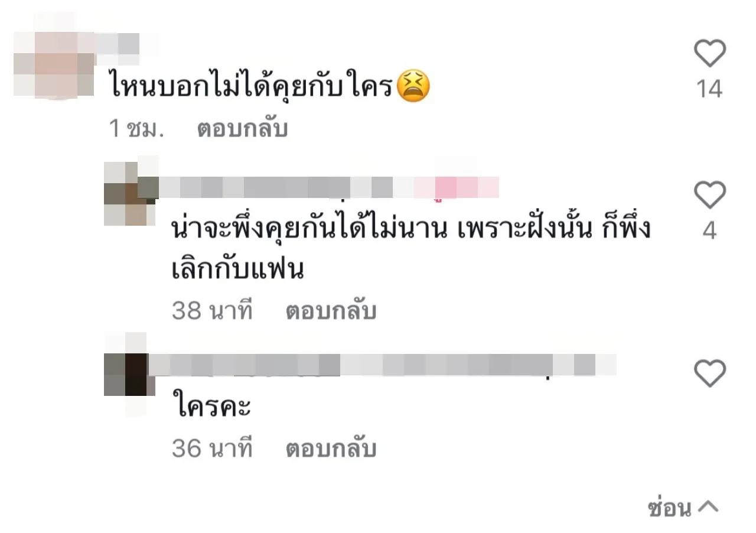Viewport: 756px width, 533px height.
Task: Click ตอบกลับ next to 38 นาที
Action: tap(331, 311)
